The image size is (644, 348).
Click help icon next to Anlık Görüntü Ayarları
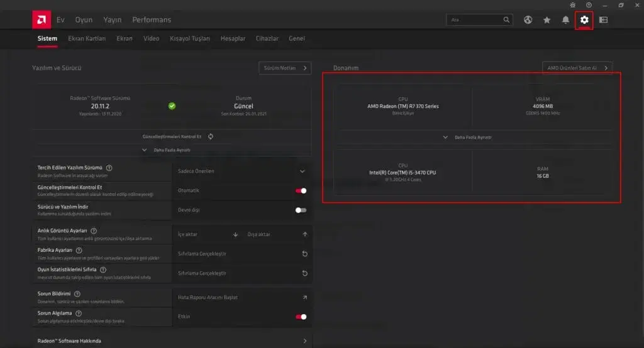click(94, 231)
